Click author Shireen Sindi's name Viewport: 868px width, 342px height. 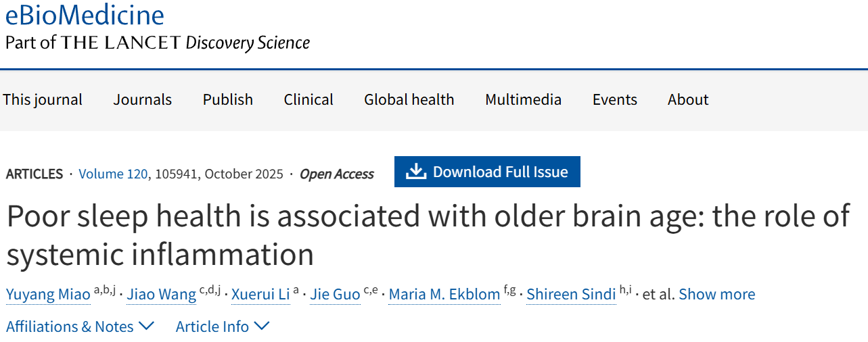pyautogui.click(x=571, y=295)
